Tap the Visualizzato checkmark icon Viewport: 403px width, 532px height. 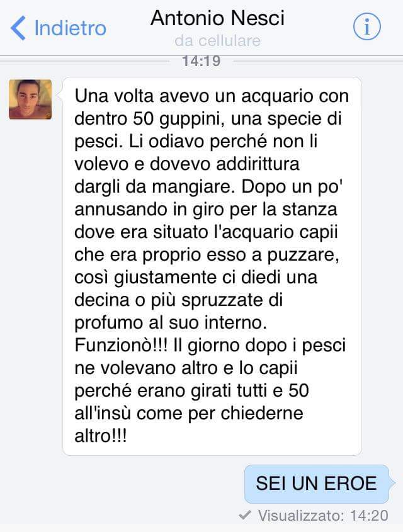(x=245, y=515)
